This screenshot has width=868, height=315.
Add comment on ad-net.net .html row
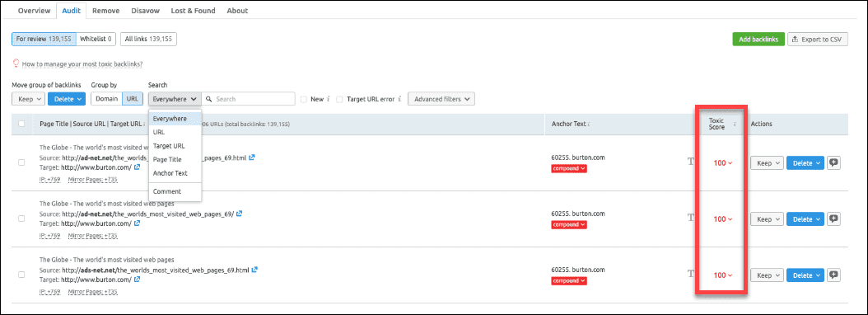pos(833,162)
